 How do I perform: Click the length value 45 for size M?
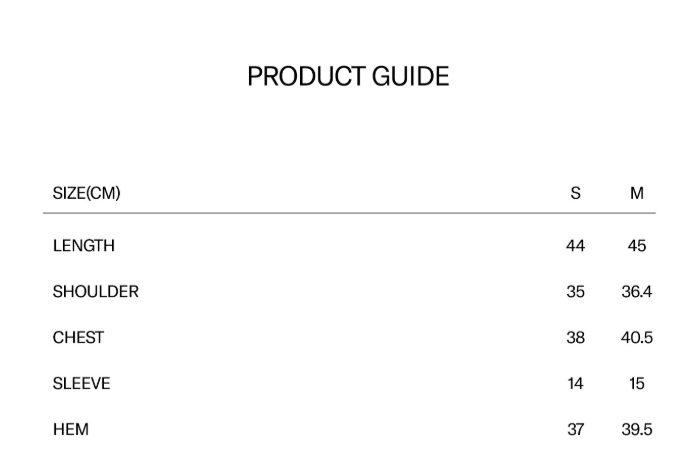point(637,246)
